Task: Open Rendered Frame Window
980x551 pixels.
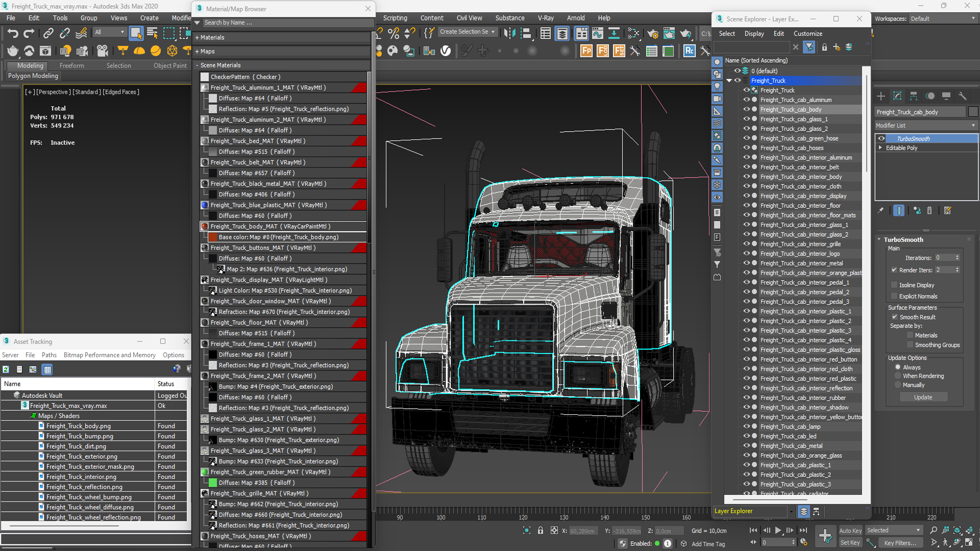Action: point(669,34)
